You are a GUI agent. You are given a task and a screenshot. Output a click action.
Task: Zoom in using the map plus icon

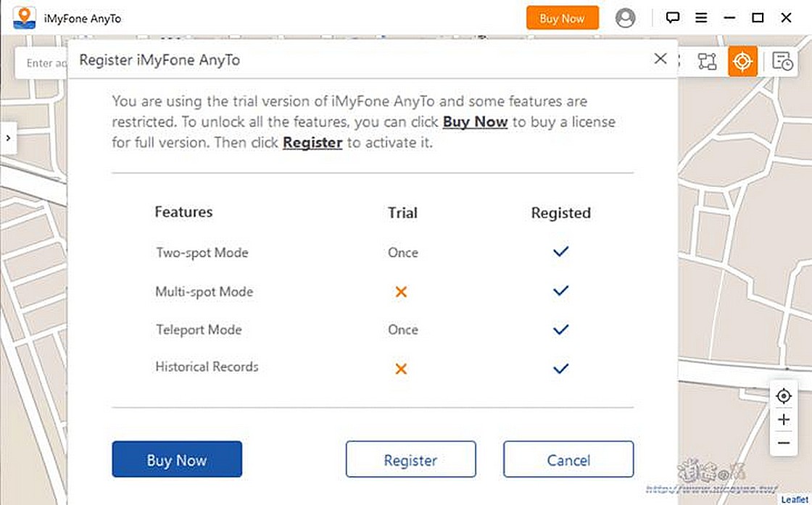(x=784, y=420)
